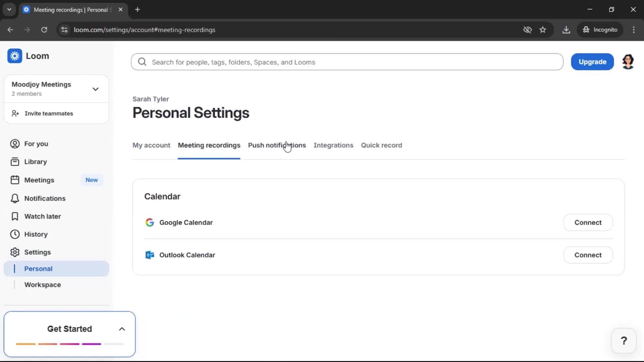644x362 pixels.
Task: Open Notifications in the sidebar
Action: point(45,198)
